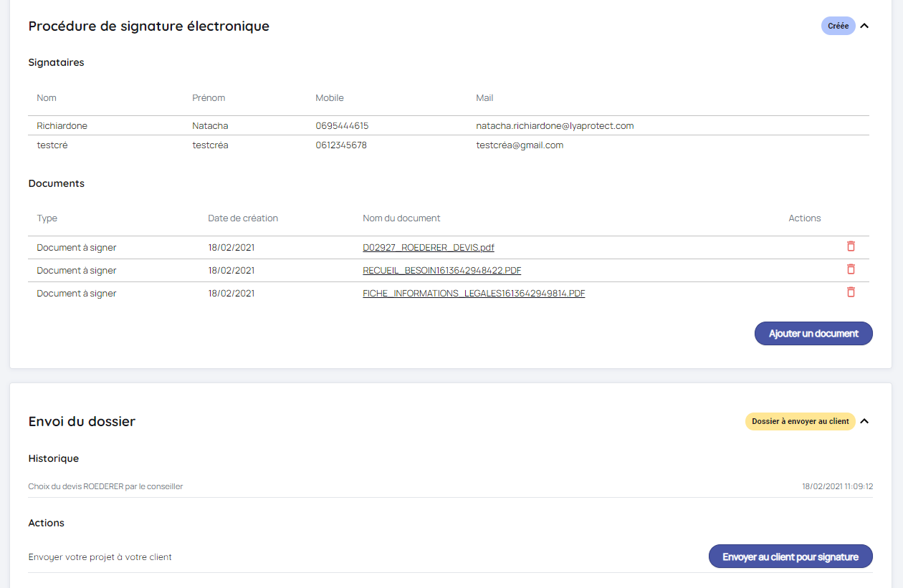This screenshot has width=903, height=588.
Task: Collapse the Procédure de signature électronique section
Action: 864,26
